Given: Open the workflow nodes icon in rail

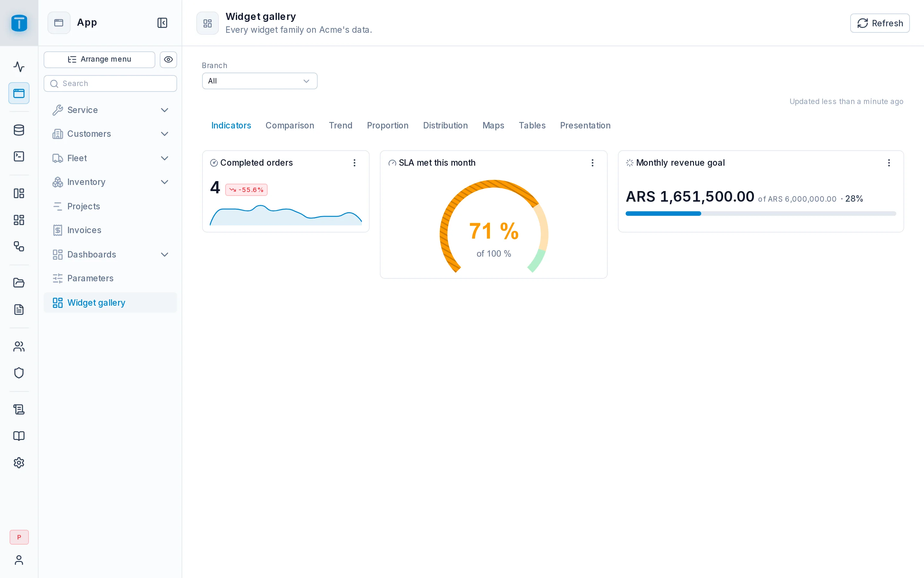Looking at the screenshot, I should [x=19, y=246].
